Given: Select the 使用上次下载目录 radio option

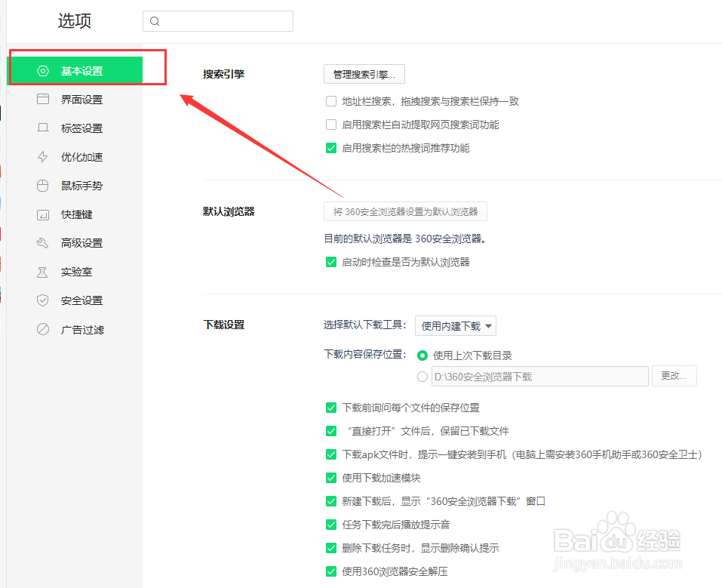Looking at the screenshot, I should coord(422,355).
